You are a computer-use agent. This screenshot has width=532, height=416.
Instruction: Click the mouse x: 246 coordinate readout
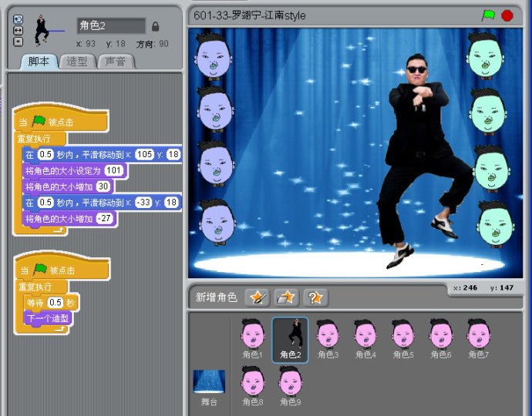tap(465, 288)
